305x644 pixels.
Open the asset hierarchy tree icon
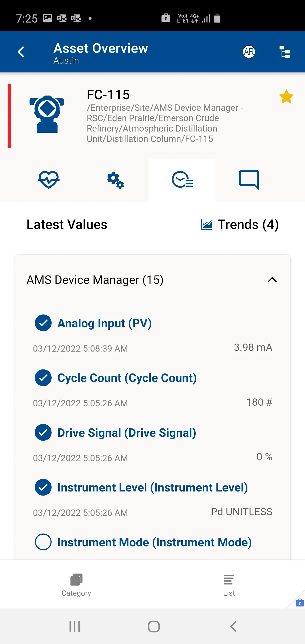tap(284, 52)
